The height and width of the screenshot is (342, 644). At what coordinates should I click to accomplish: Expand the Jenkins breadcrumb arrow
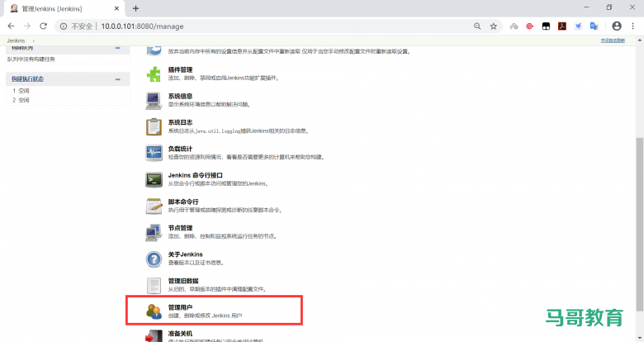(33, 40)
